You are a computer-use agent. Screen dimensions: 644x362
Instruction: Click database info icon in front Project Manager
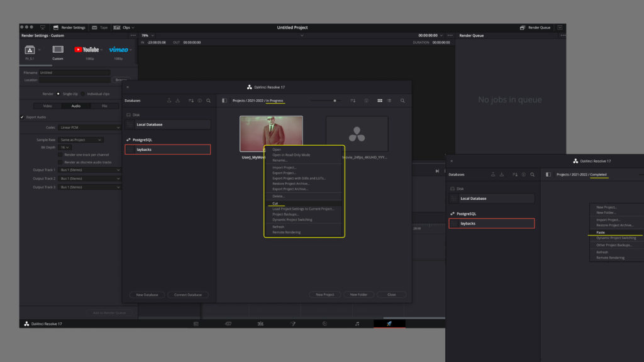point(199,101)
